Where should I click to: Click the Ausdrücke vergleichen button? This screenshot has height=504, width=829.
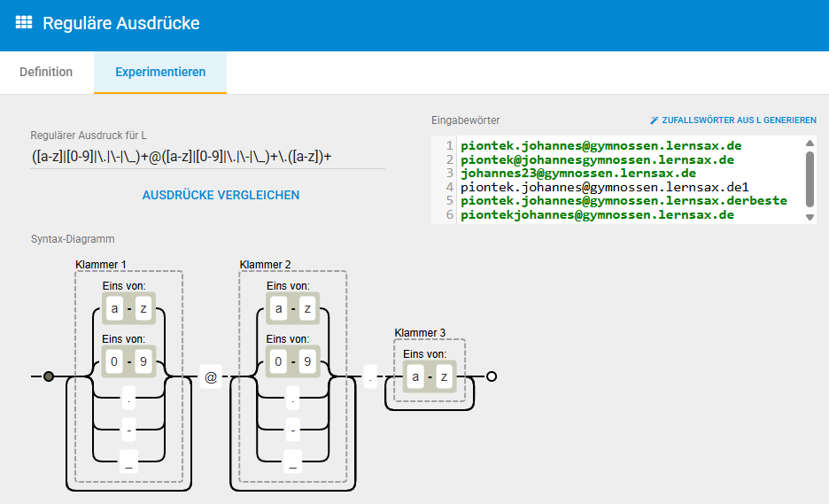tap(221, 195)
